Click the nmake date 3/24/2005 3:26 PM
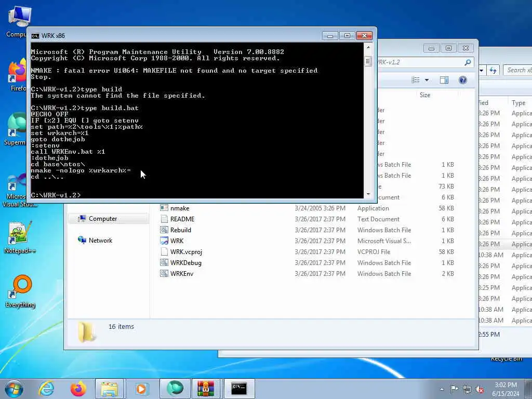532x399 pixels. tap(320, 208)
